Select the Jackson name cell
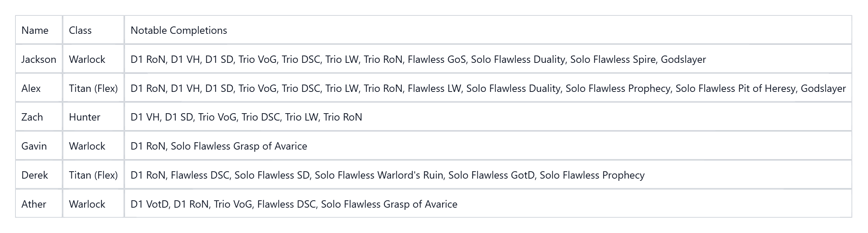Screen dimensions: 868x233 (x=39, y=59)
